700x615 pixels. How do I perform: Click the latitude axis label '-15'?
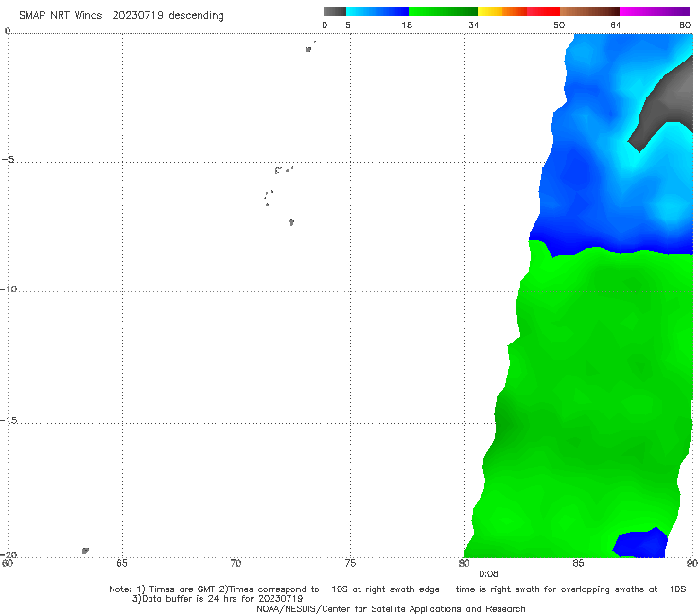pyautogui.click(x=9, y=421)
